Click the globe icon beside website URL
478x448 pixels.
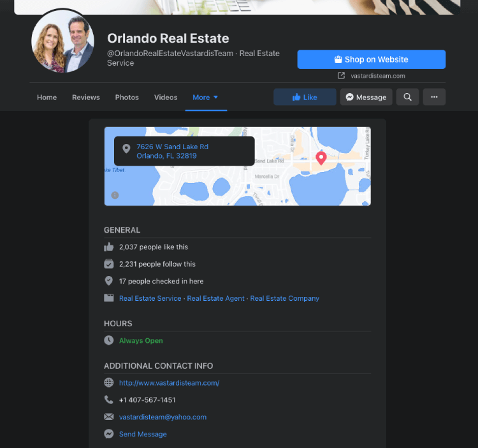click(108, 383)
